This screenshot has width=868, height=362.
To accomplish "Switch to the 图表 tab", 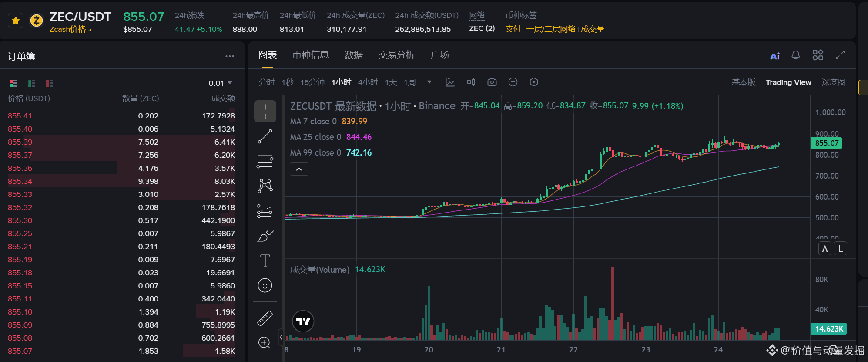I will (268, 55).
